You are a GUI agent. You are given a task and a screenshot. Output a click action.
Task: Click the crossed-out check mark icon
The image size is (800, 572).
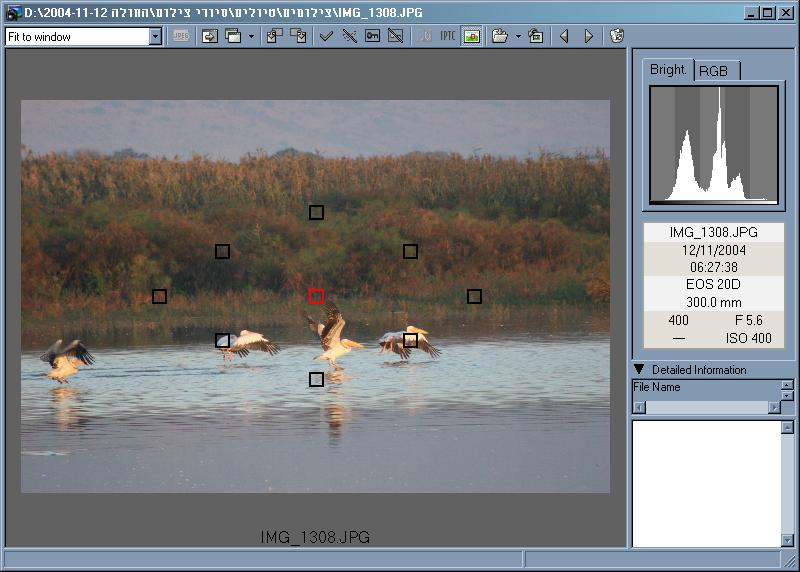click(349, 36)
